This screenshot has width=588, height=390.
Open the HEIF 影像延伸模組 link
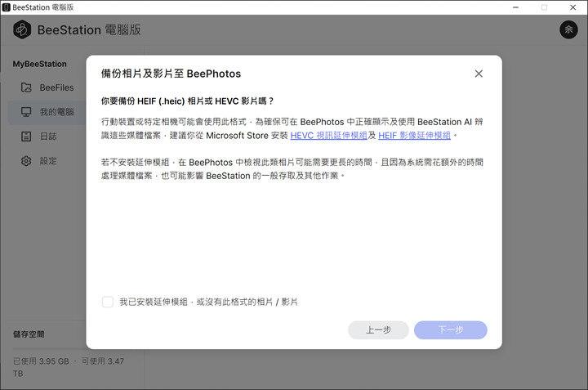click(x=414, y=136)
